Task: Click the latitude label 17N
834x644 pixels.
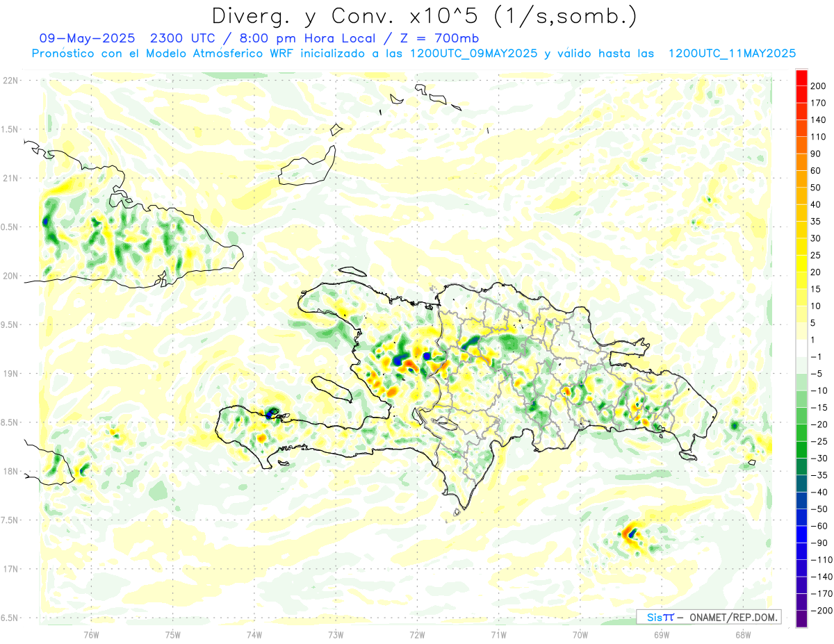Action: pos(10,569)
